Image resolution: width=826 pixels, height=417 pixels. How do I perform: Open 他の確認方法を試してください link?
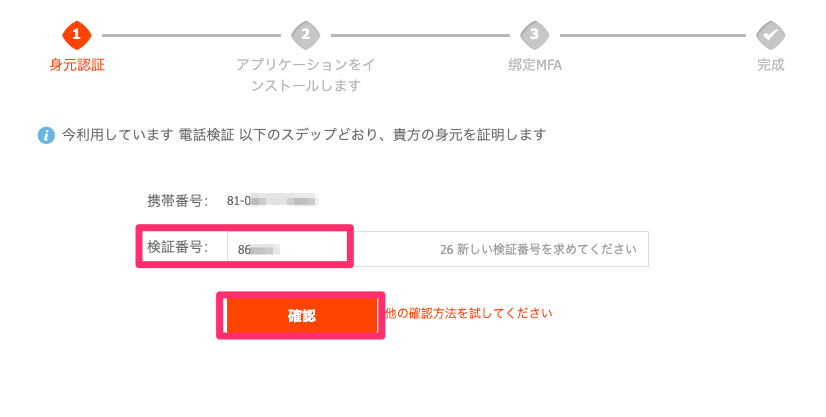tap(469, 313)
